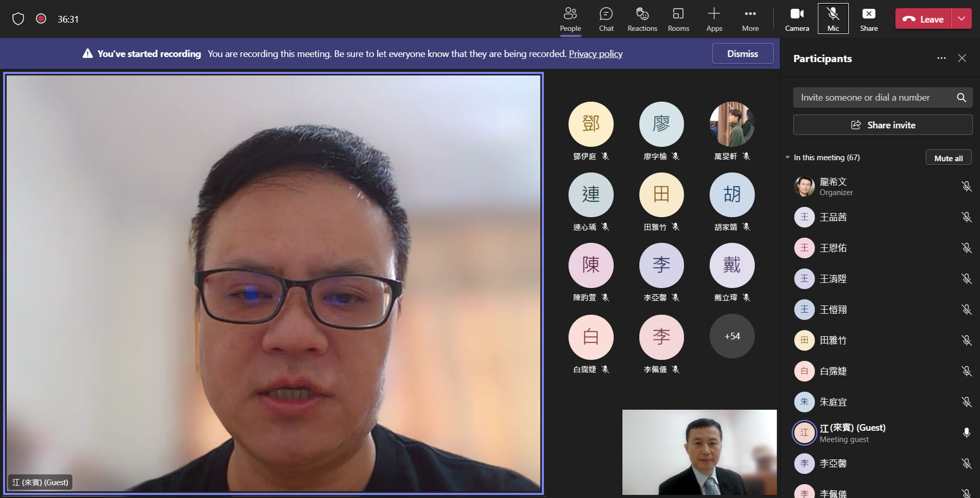The height and width of the screenshot is (498, 980).
Task: Click the Share screen button
Action: click(x=869, y=20)
